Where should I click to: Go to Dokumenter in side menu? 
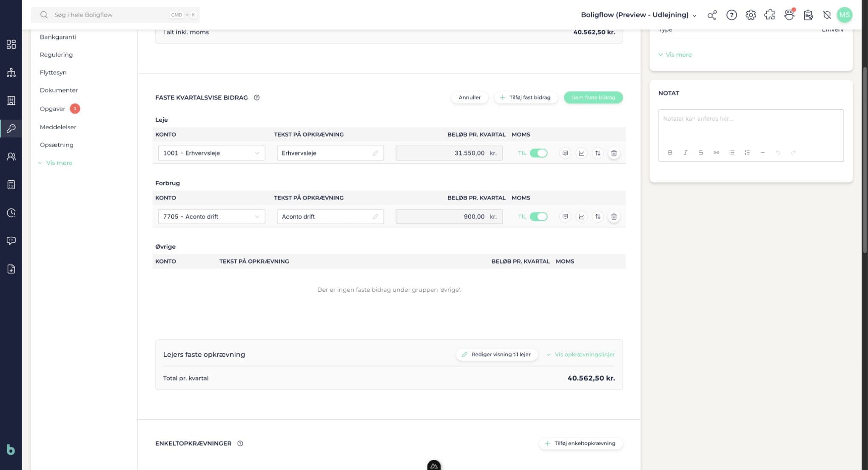coord(59,90)
